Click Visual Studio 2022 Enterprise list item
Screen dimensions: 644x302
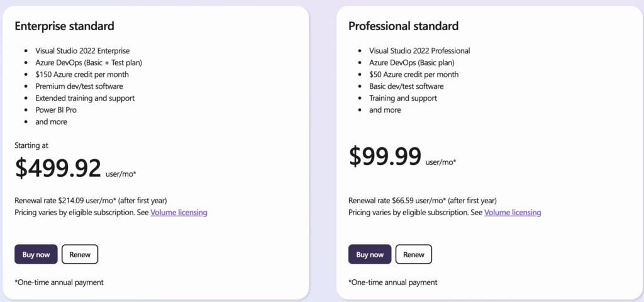[x=82, y=51]
